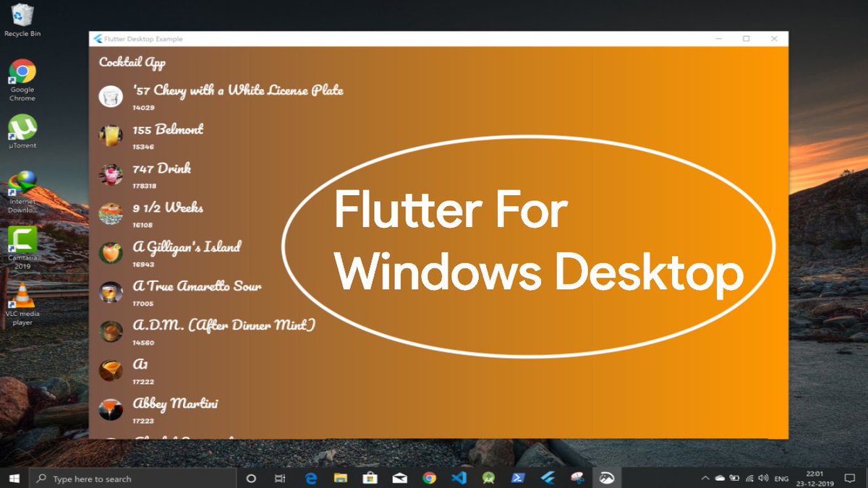Open Microsoft Store from taskbar

[x=370, y=478]
